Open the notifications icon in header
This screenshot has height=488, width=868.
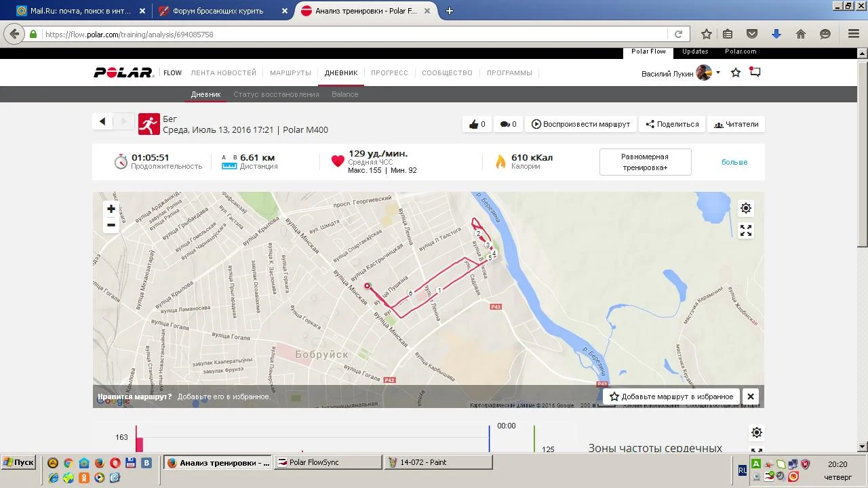coord(755,73)
